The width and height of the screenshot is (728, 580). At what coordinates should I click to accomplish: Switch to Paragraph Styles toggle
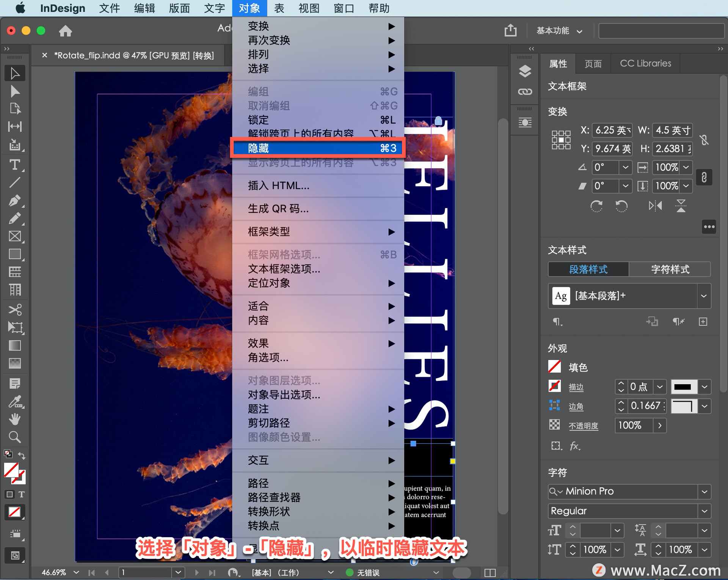(x=588, y=269)
